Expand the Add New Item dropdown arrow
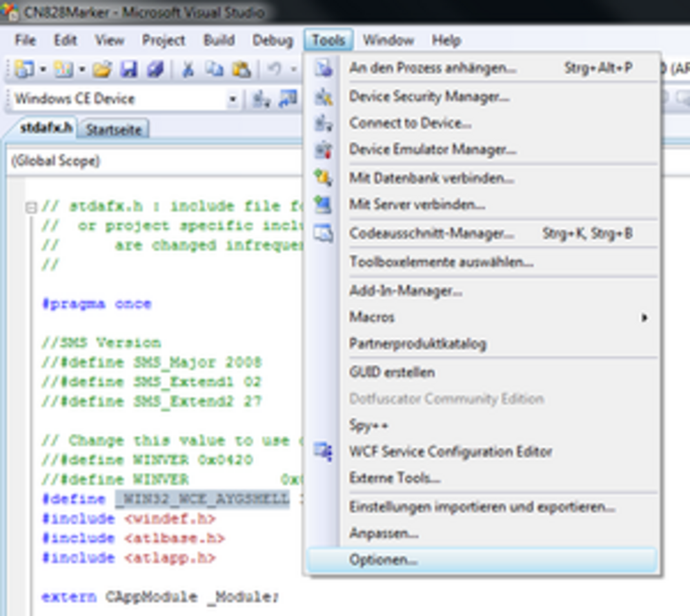 pyautogui.click(x=82, y=70)
